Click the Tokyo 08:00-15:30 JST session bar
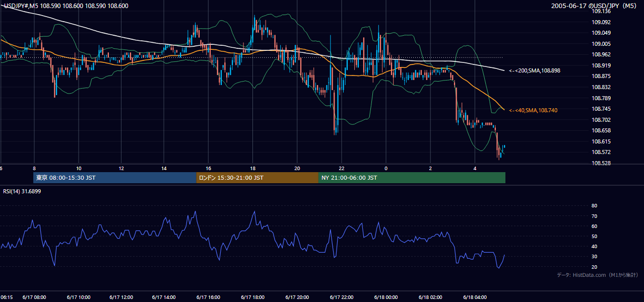 pos(115,178)
